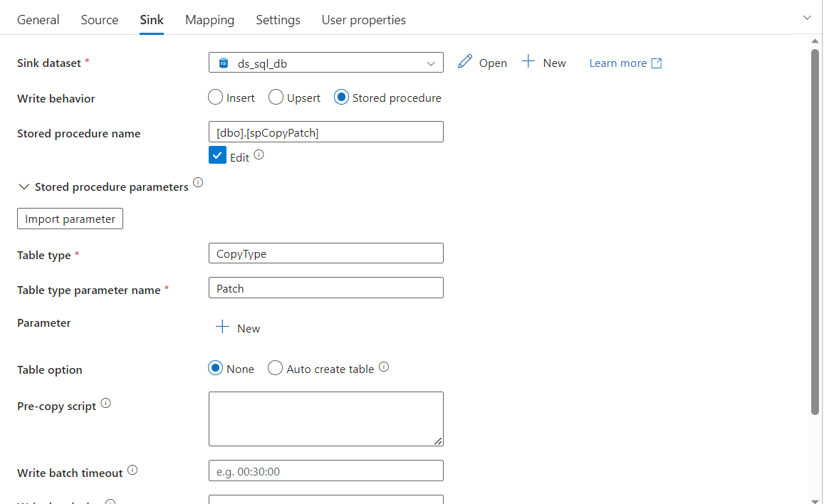Select the Insert write behavior
824x504 pixels.
(x=216, y=98)
